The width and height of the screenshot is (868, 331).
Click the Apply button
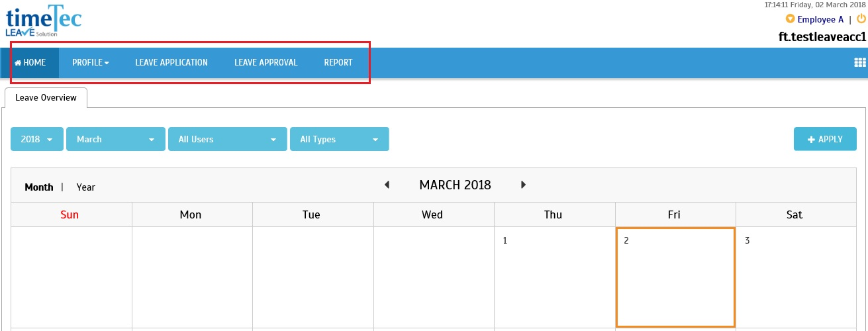tap(825, 139)
